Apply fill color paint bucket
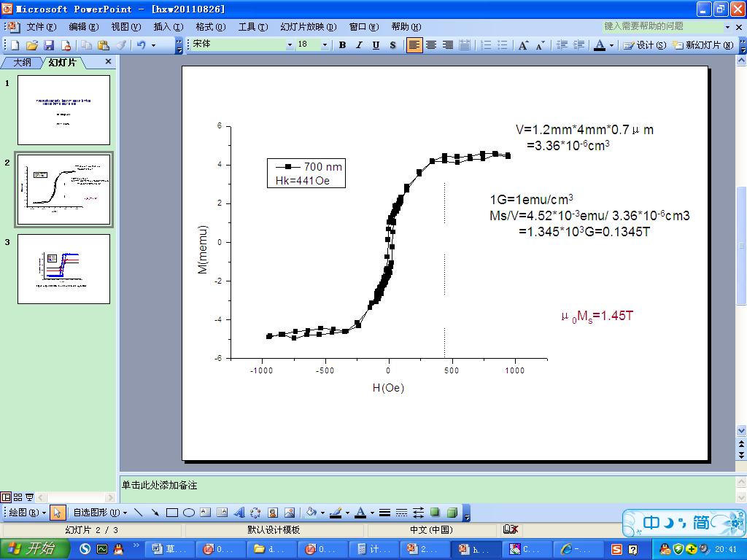Viewport: 747px width, 560px height. pos(311,513)
